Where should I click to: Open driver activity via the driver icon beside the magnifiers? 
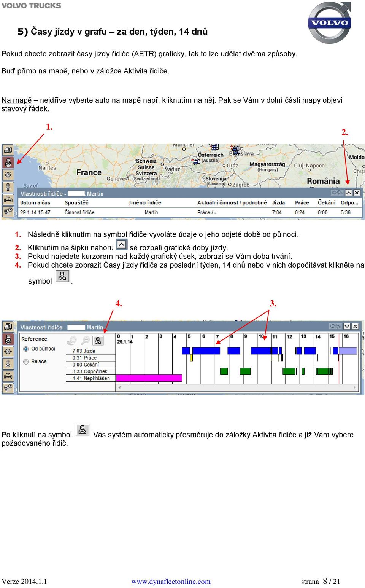[x=98, y=340]
